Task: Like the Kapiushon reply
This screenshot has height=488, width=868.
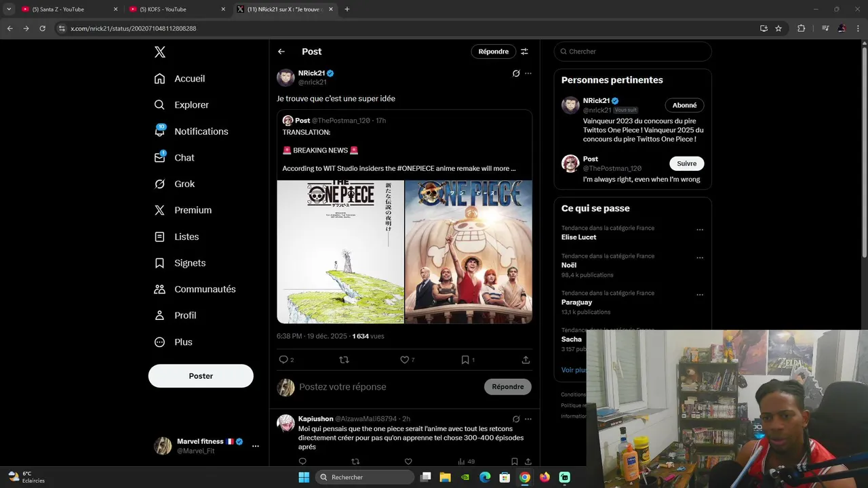Action: [x=408, y=462]
